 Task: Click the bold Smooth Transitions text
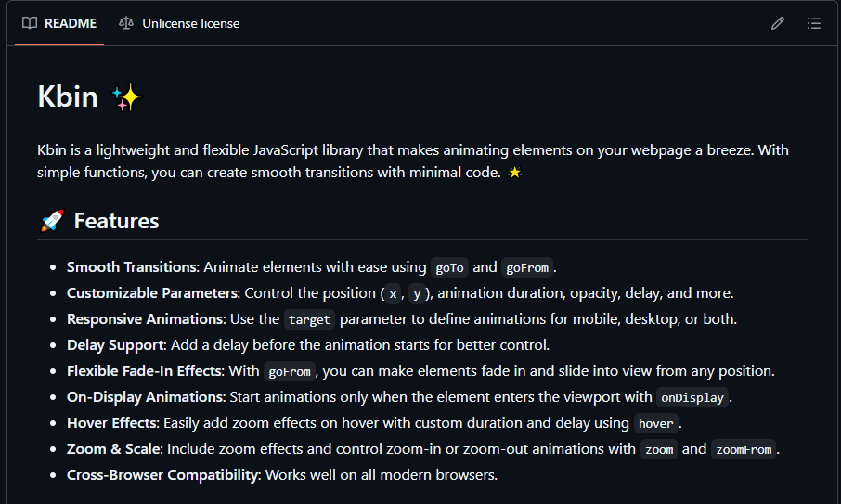pos(132,267)
